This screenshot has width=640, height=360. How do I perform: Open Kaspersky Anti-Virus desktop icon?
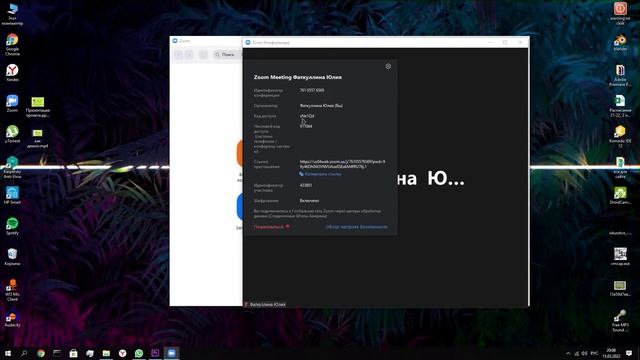pos(12,167)
